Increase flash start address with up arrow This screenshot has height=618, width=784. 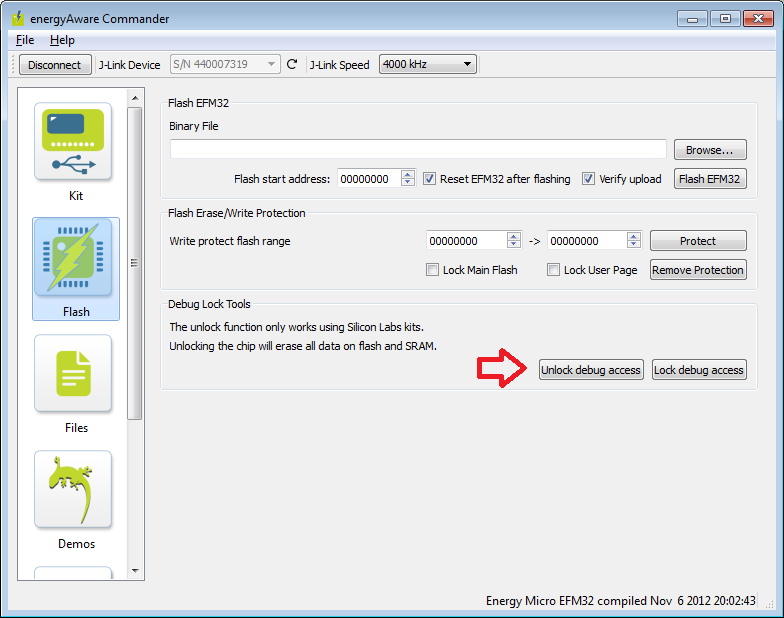click(407, 175)
